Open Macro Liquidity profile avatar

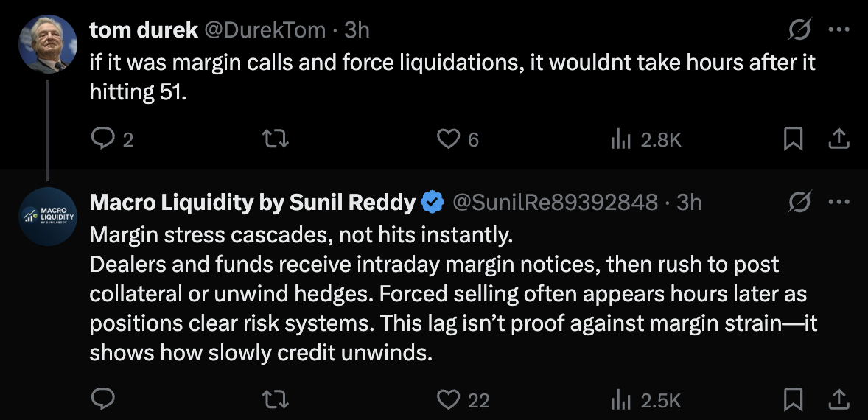(48, 217)
